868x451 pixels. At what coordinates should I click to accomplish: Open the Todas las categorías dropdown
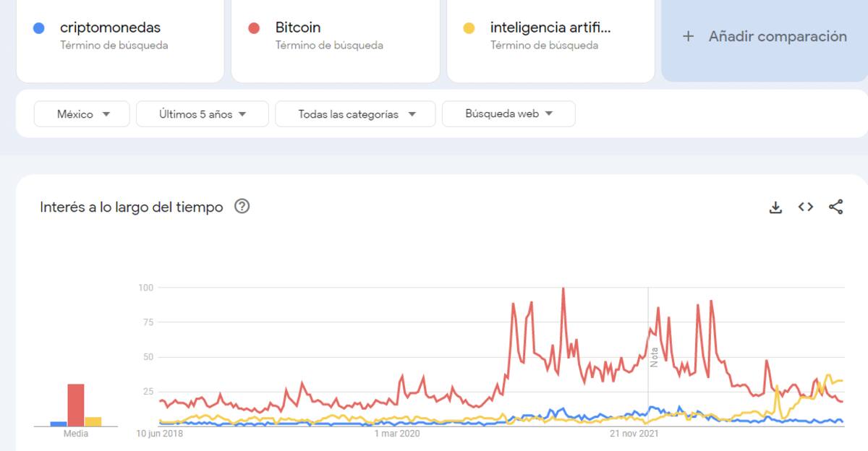click(x=356, y=114)
